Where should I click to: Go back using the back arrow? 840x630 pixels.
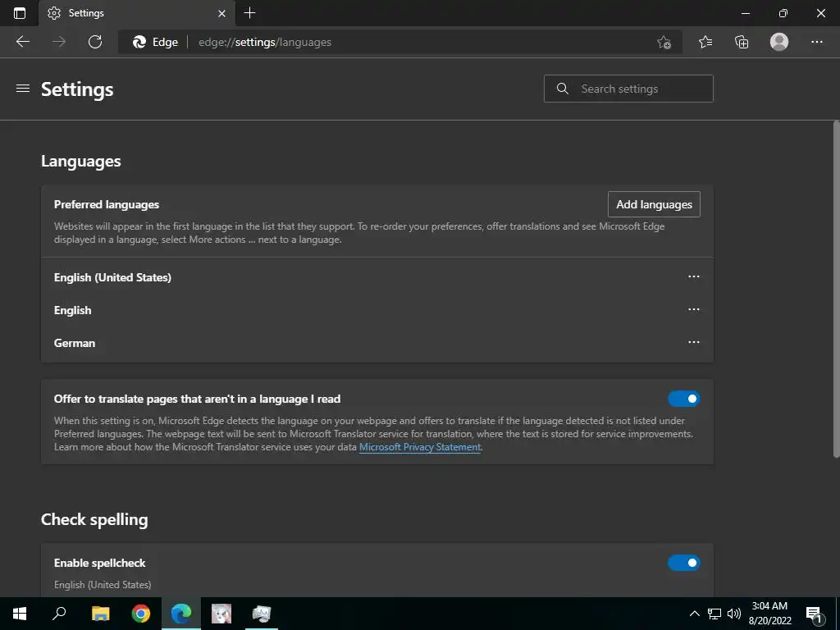point(22,42)
